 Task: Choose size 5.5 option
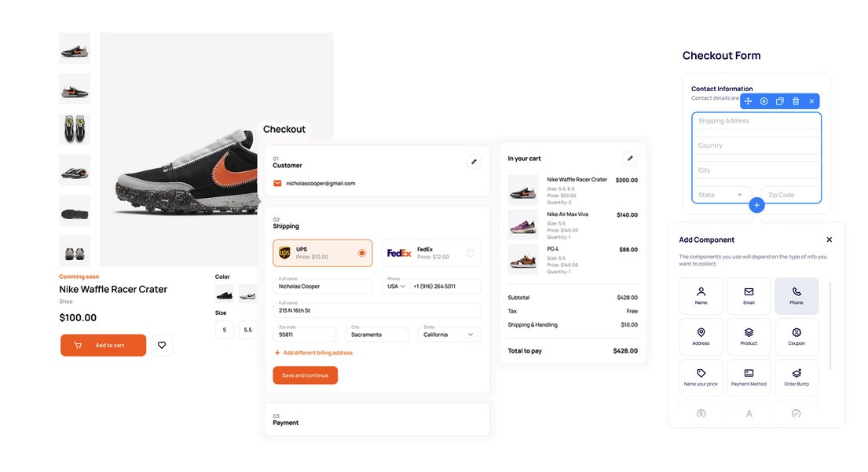click(248, 330)
